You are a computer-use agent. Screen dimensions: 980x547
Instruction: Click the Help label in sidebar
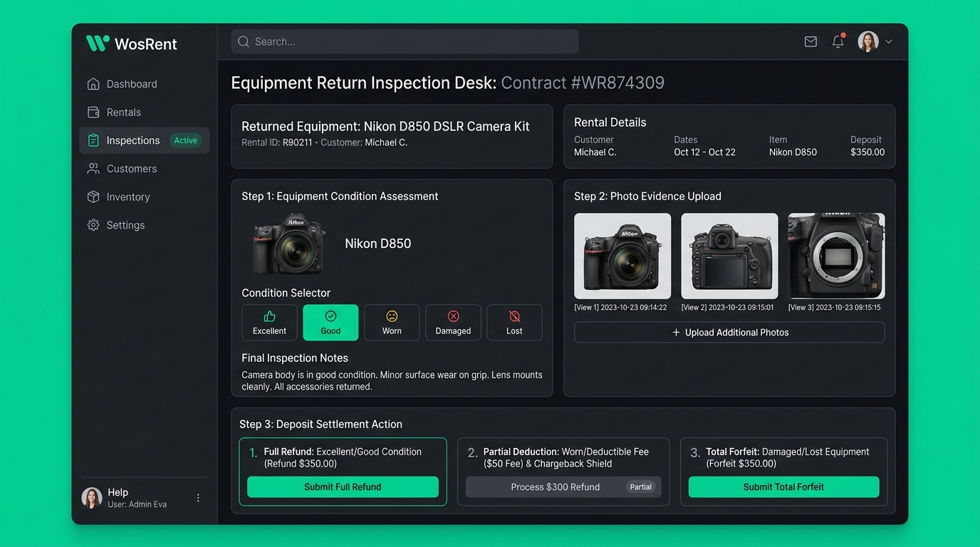pos(118,492)
